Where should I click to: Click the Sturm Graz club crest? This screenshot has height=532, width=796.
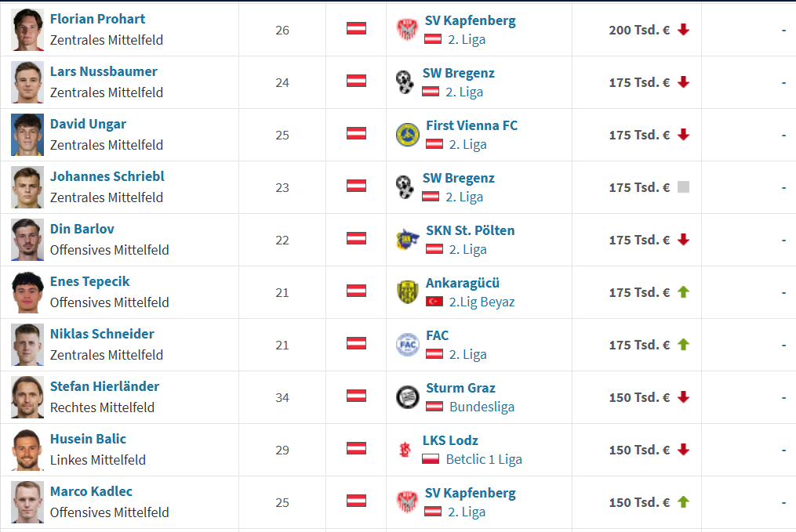point(407,397)
